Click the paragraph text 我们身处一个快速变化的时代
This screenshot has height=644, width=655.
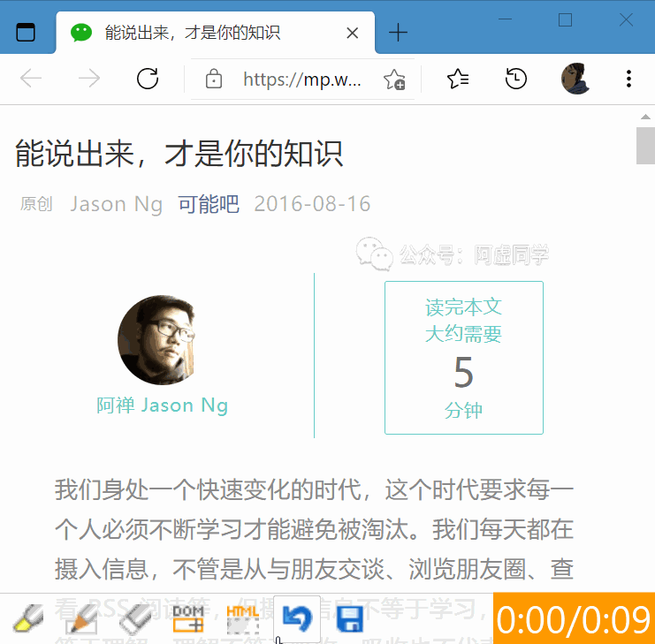[208, 489]
